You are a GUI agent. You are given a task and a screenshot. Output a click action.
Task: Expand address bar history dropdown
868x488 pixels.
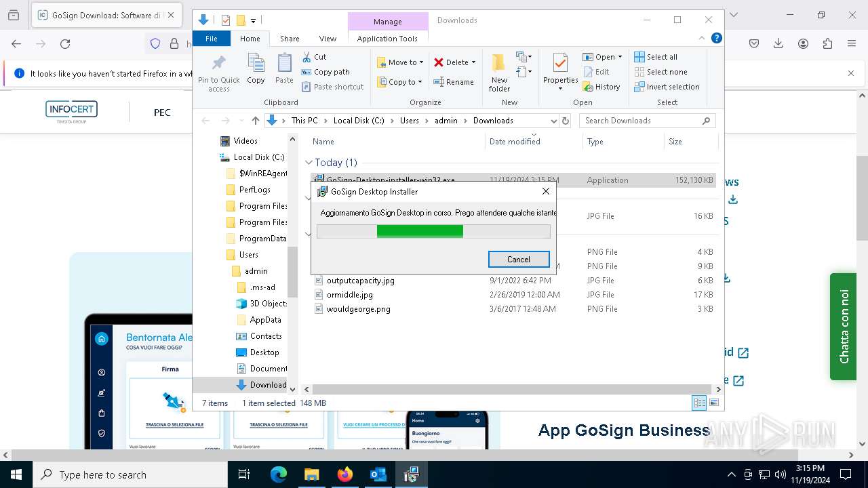pyautogui.click(x=554, y=121)
